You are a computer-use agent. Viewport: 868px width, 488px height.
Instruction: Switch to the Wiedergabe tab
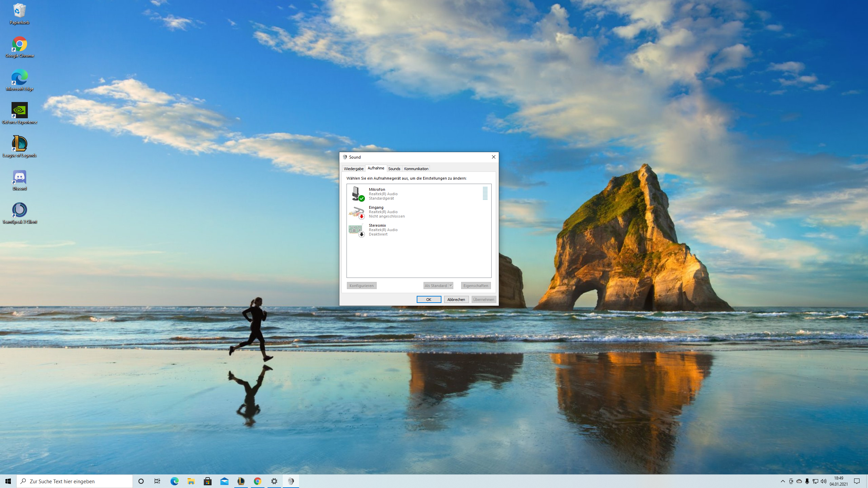click(353, 169)
